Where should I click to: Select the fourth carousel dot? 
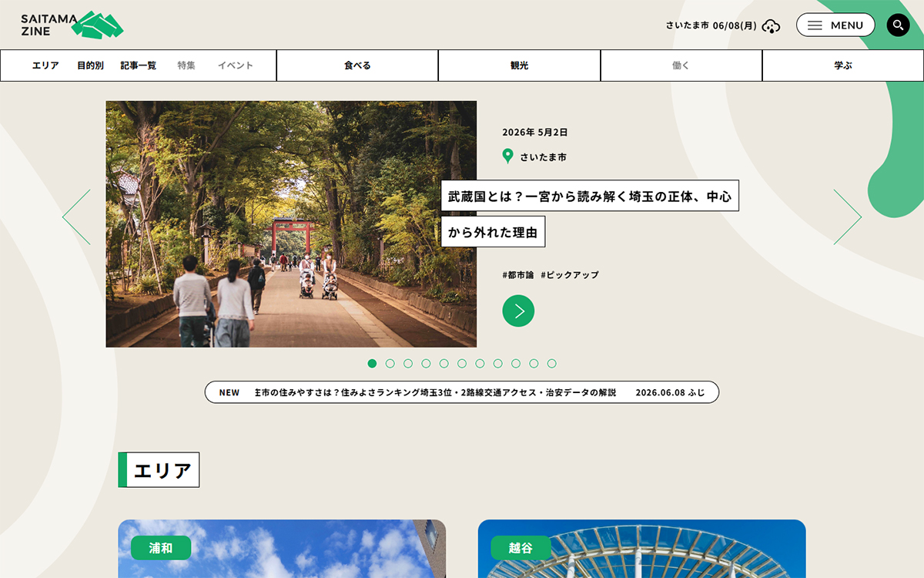426,364
